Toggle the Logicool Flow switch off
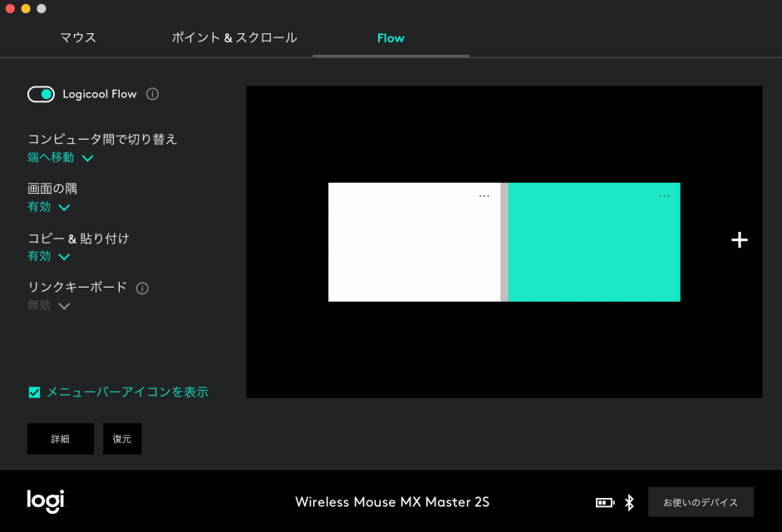782x532 pixels. click(x=41, y=94)
